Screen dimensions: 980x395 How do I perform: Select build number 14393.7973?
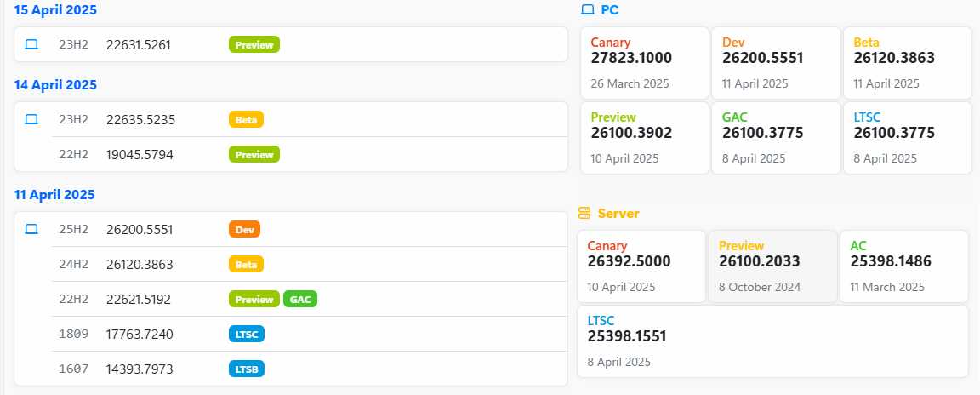(140, 369)
